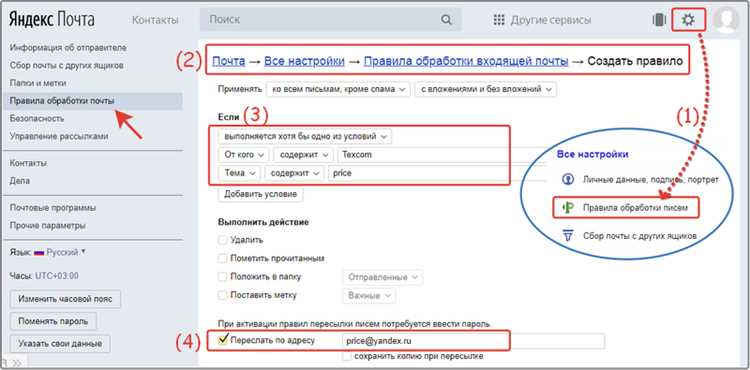The width and height of the screenshot is (750, 370).
Task: Follow Правила обработки входящей почты breadcrumb
Action: coord(466,61)
